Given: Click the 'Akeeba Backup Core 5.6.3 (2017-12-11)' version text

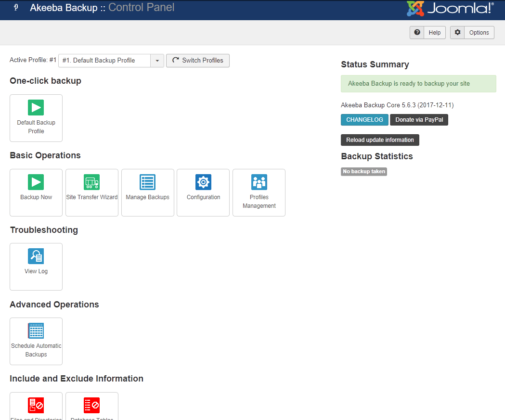Looking at the screenshot, I should tap(397, 105).
